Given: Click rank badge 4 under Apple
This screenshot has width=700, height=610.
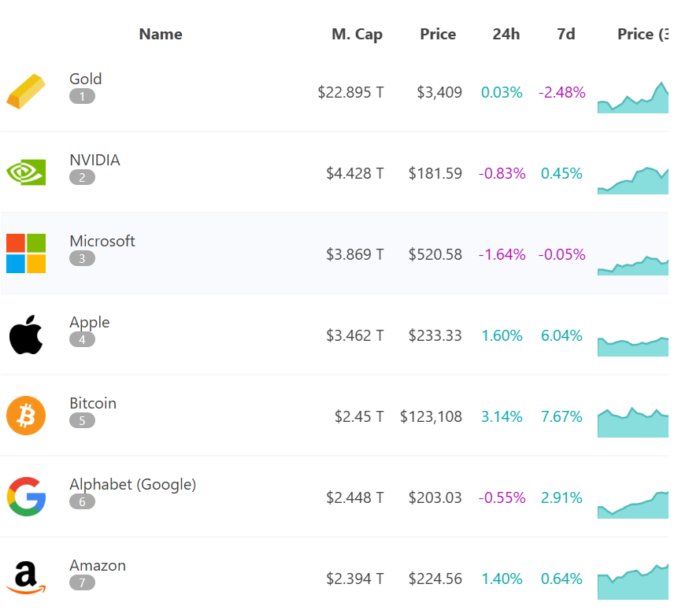Looking at the screenshot, I should (x=82, y=339).
